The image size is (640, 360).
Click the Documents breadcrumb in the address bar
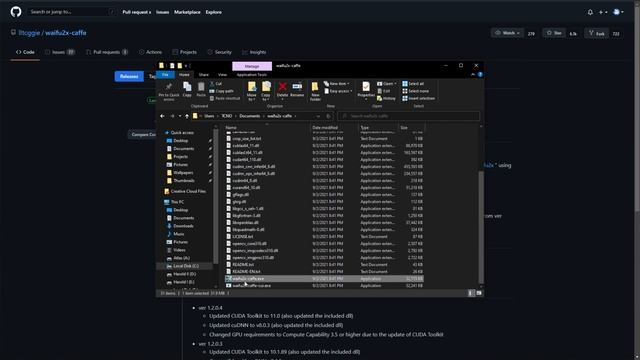pos(250,116)
